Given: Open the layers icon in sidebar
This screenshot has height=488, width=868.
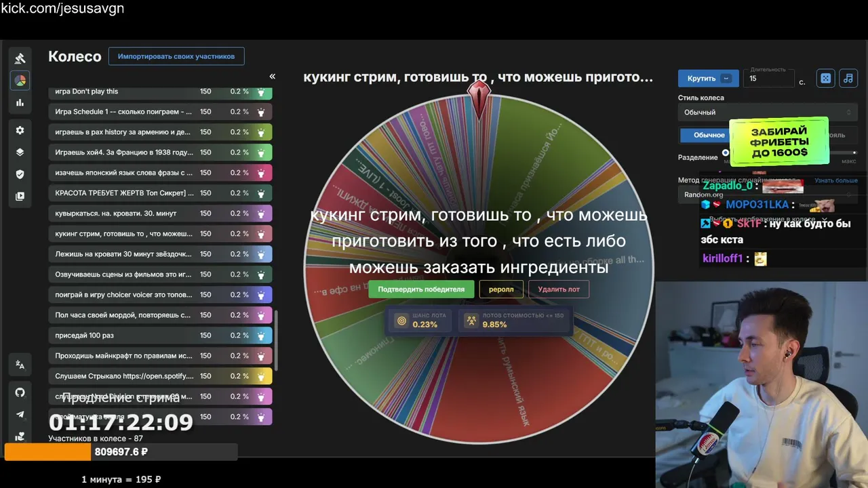Looking at the screenshot, I should coord(20,152).
